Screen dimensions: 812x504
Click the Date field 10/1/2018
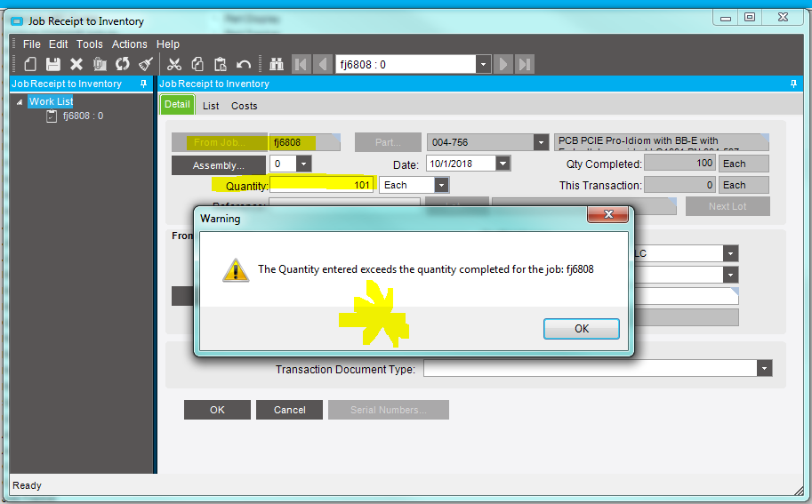click(x=462, y=164)
